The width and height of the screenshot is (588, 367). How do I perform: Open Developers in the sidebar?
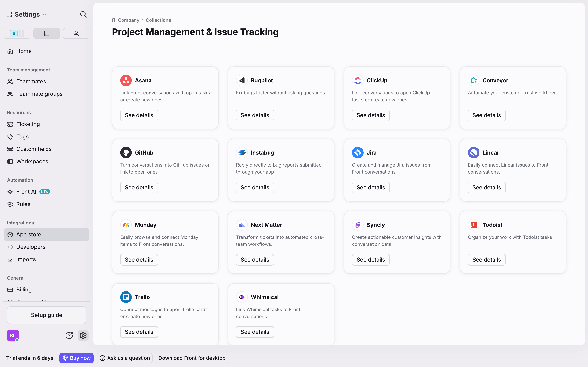pyautogui.click(x=31, y=247)
